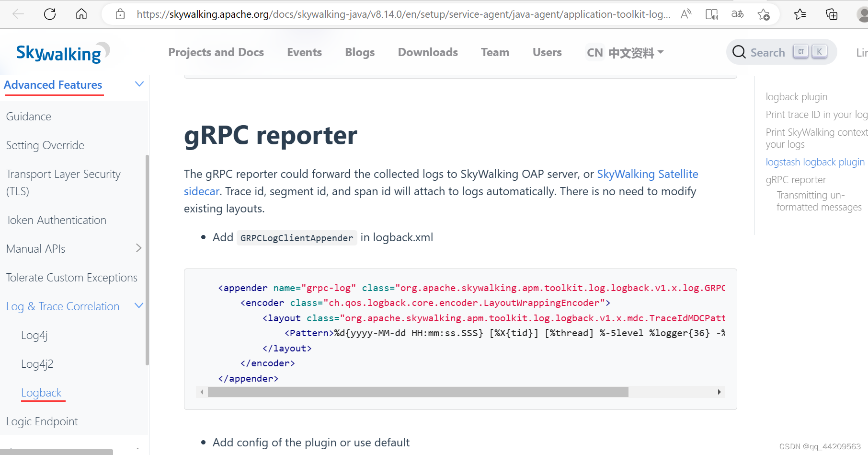
Task: Click code block scroll-right arrow
Action: point(720,392)
